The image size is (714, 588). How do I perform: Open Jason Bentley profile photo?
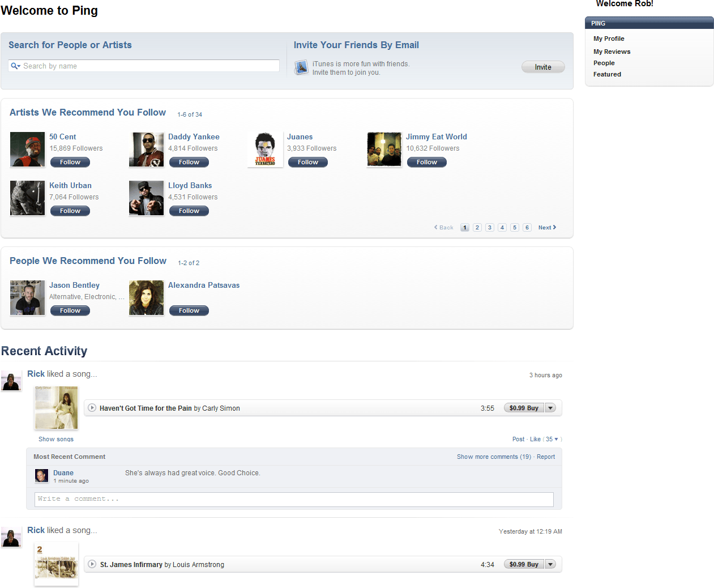tap(27, 298)
